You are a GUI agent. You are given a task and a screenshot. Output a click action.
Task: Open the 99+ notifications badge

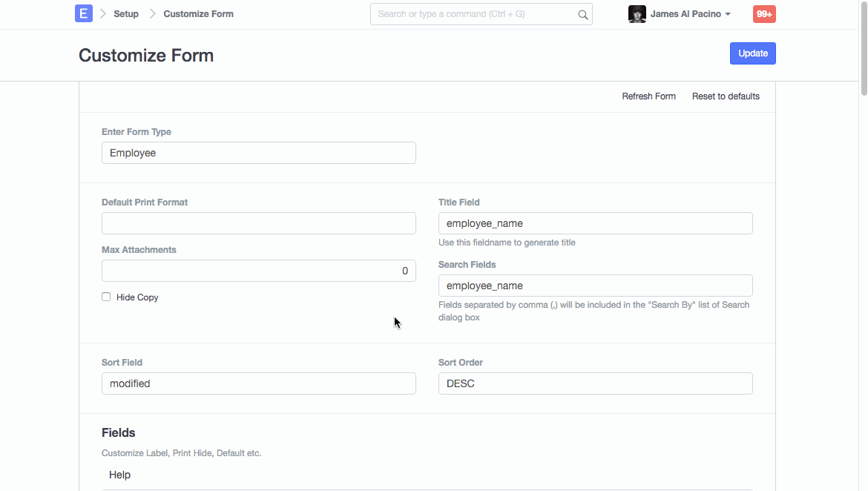(764, 14)
